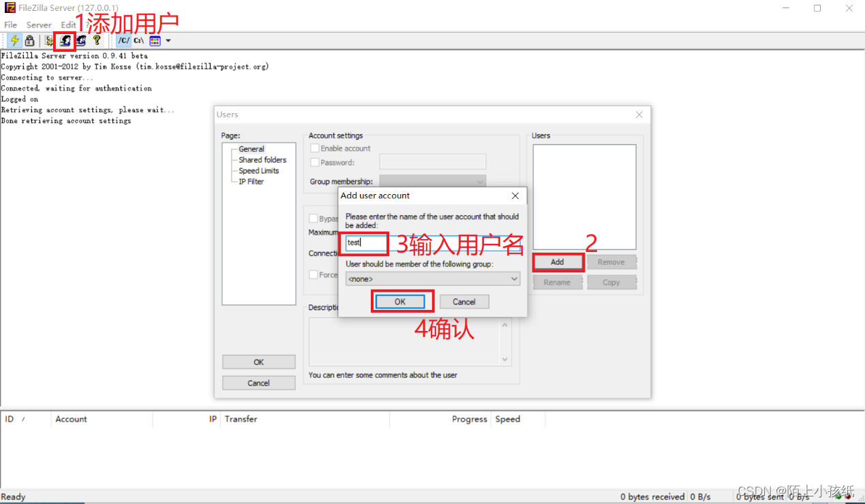Viewport: 865px width, 504px height.
Task: Select IP Filter page in the tree
Action: tap(252, 181)
